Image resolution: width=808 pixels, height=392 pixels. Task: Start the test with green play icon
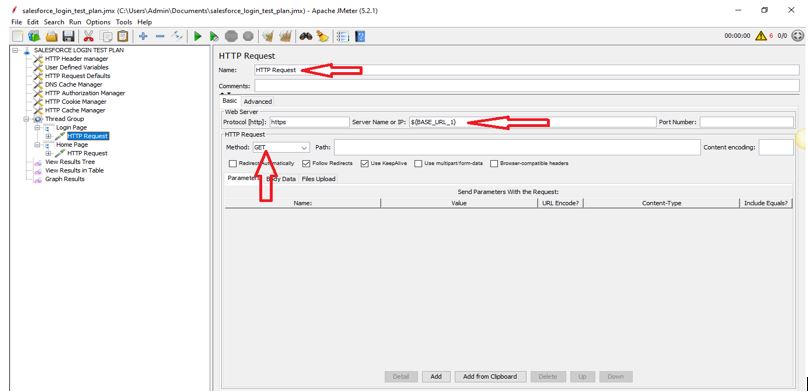(197, 36)
